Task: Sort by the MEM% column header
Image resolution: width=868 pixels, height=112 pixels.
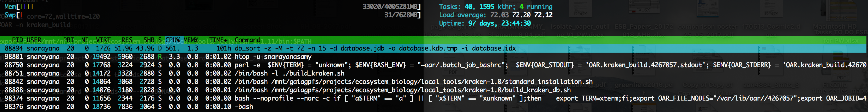Action: [191, 40]
